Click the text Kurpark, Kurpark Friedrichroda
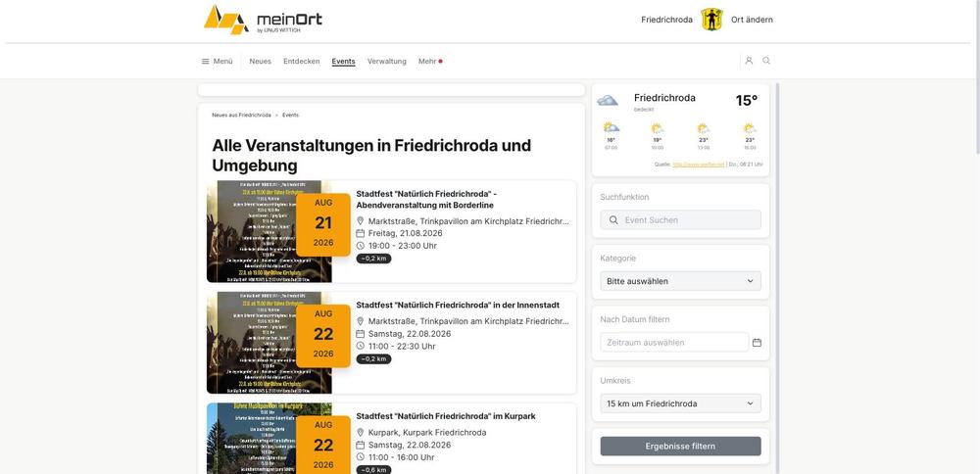The height and width of the screenshot is (474, 980). [427, 432]
